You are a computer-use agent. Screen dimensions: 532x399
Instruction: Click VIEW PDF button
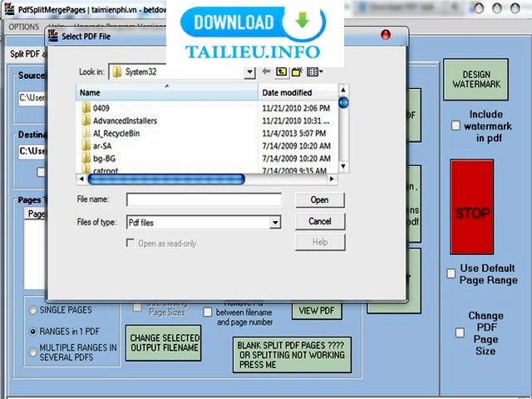click(x=317, y=310)
